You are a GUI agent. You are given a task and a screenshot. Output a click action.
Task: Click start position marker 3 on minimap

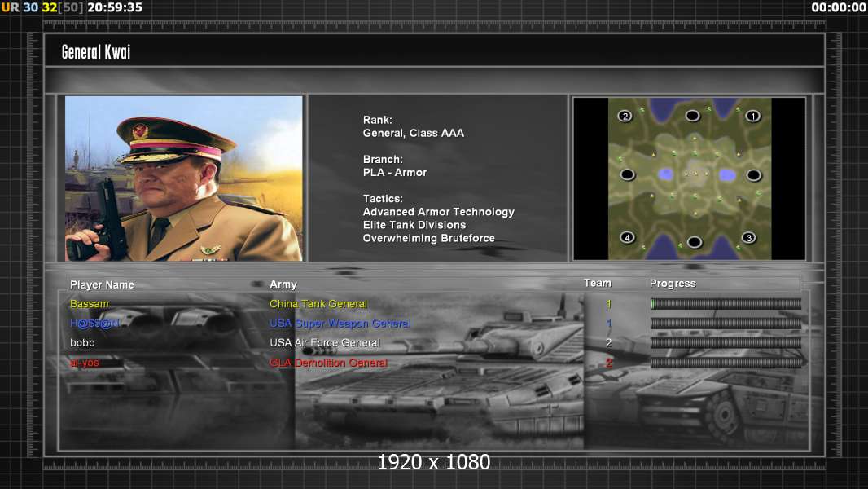pyautogui.click(x=748, y=238)
